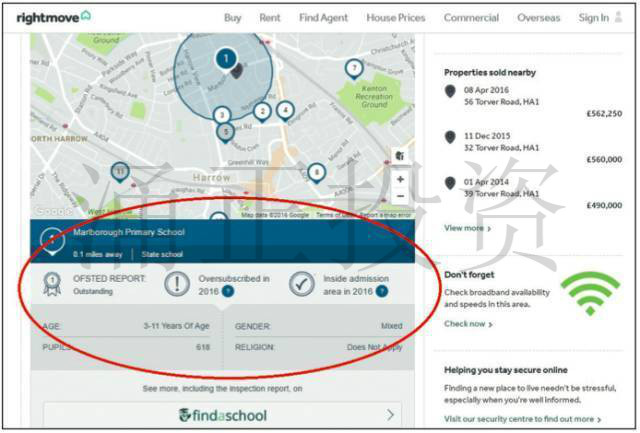Open the Buy menu
This screenshot has width=640, height=433.
click(x=233, y=18)
